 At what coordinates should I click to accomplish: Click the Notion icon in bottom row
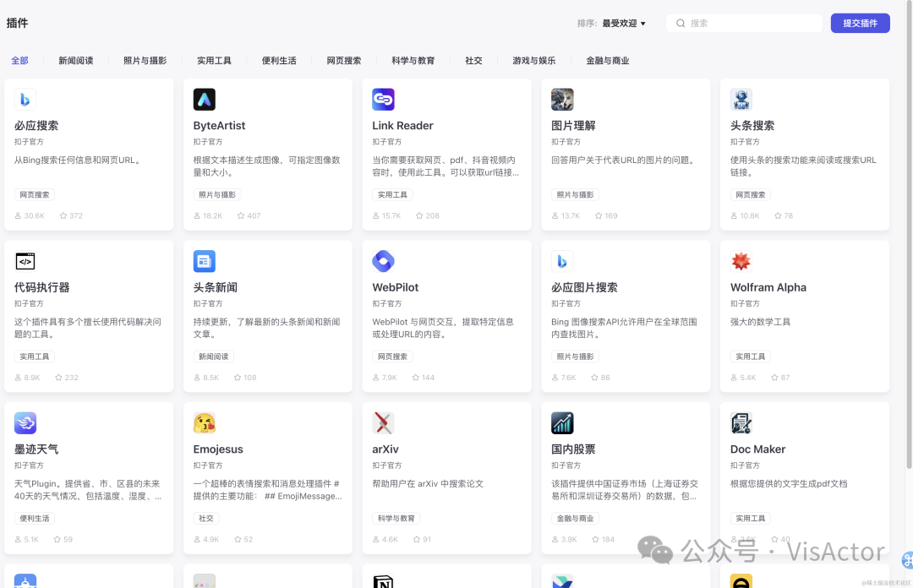tap(383, 581)
